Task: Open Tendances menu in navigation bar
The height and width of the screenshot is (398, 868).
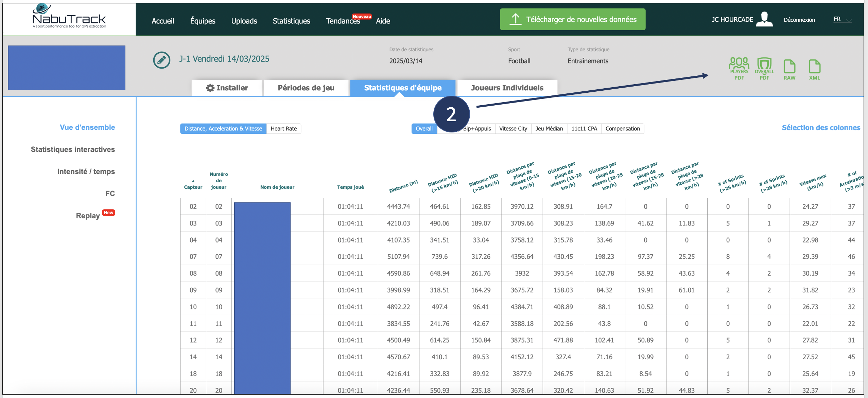Action: tap(343, 21)
